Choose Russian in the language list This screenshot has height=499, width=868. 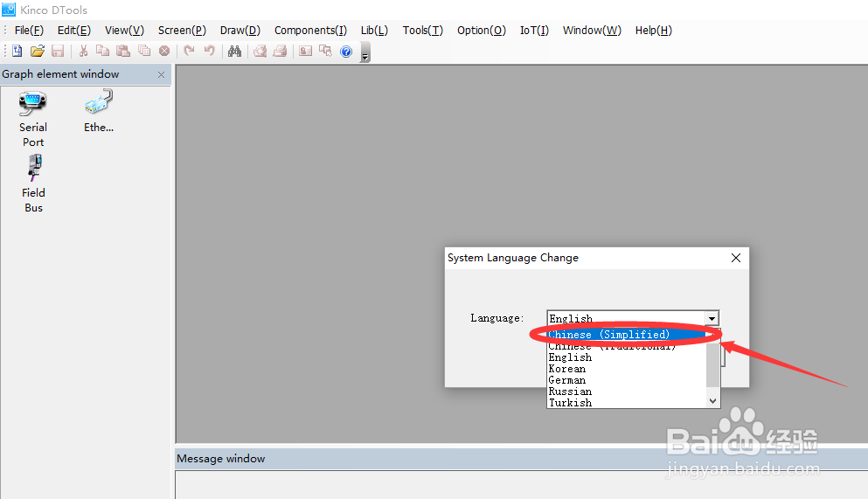(627, 392)
